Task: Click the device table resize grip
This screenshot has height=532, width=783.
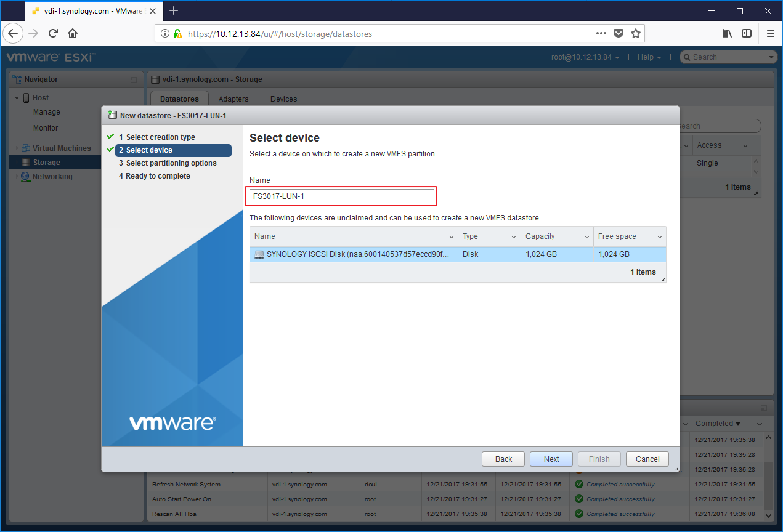Action: tap(663, 280)
